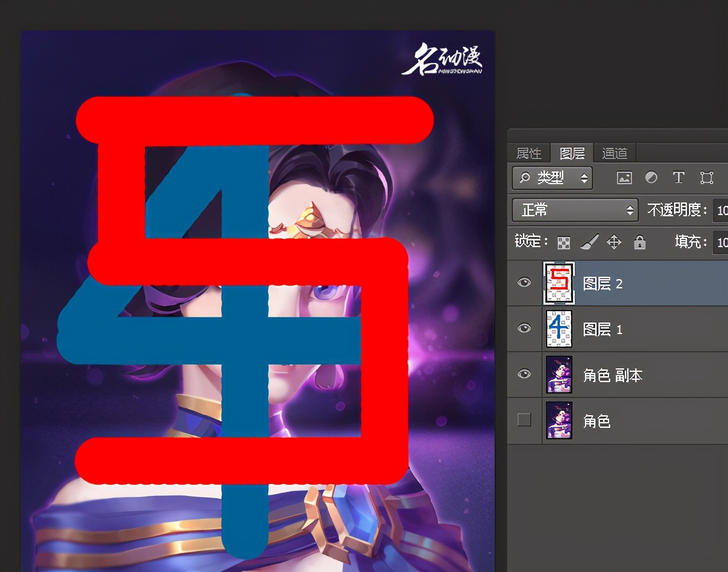Select the 图层 1 layer name
The image size is (728, 572).
pyautogui.click(x=603, y=329)
